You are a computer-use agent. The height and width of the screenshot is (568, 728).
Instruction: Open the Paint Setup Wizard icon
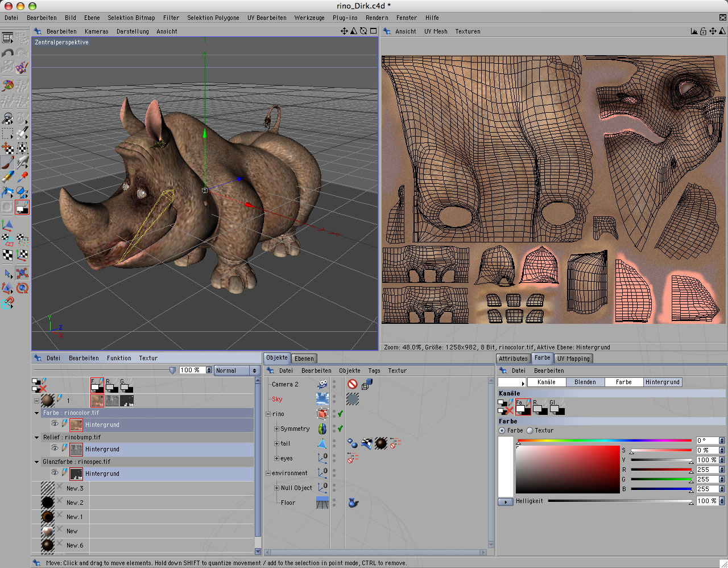22,68
